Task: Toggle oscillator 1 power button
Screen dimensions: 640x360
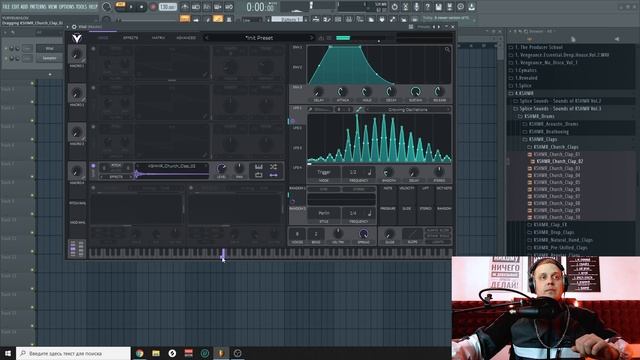Action: tap(93, 49)
